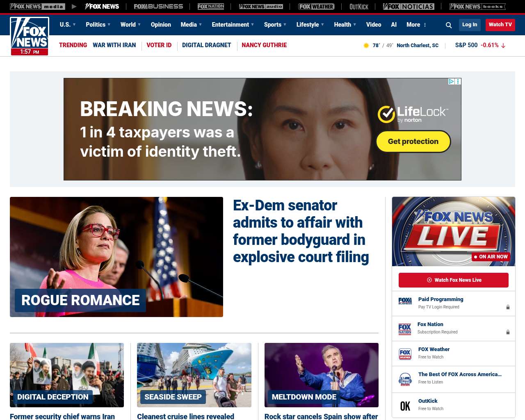525x420 pixels.
Task: Open the Fox Business network logo
Action: point(158,7)
